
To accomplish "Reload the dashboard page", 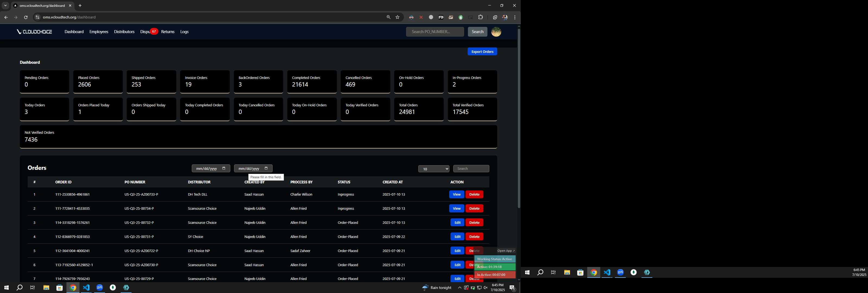I will coord(25,17).
